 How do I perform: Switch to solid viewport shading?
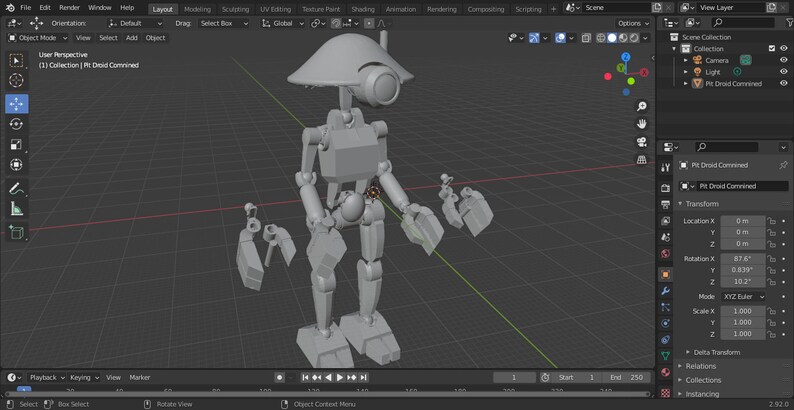(612, 38)
